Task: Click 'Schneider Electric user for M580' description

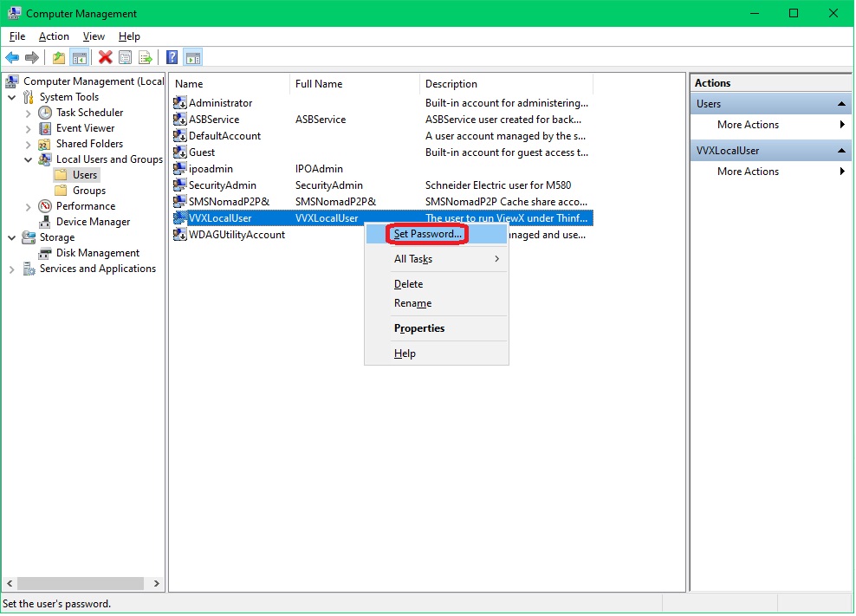Action: [x=498, y=185]
